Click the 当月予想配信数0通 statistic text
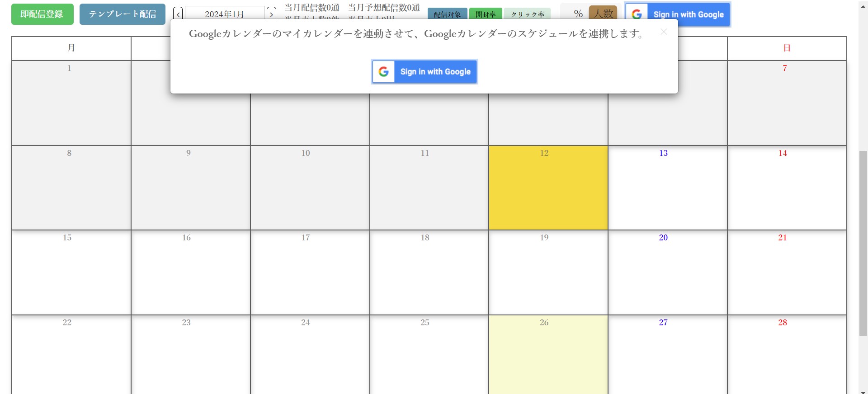This screenshot has height=394, width=868. point(384,8)
